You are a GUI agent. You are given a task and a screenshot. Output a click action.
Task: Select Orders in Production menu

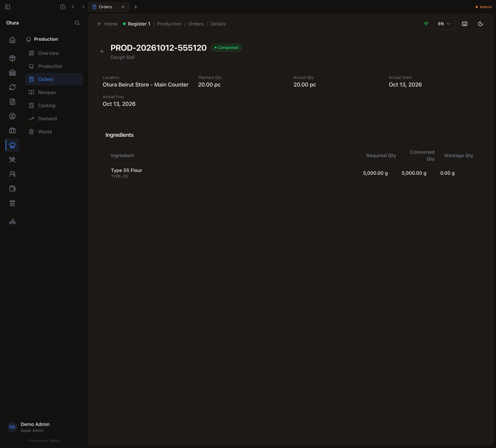[54, 79]
